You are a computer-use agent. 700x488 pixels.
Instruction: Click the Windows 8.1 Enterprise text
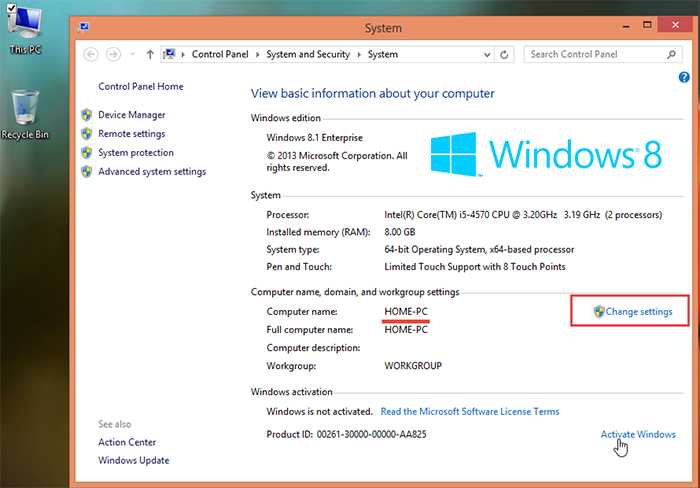pyautogui.click(x=315, y=138)
